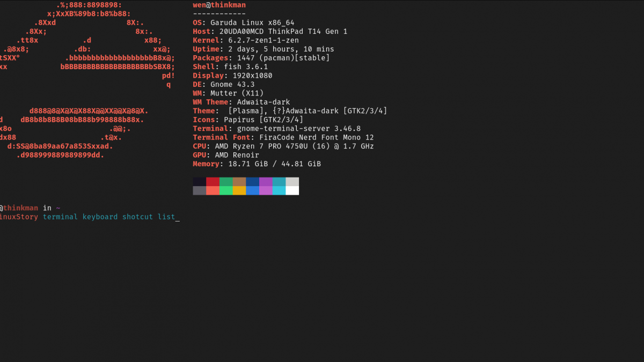Click the dark blue palette swatch
Viewport: 644px width, 362px height.
click(x=252, y=182)
